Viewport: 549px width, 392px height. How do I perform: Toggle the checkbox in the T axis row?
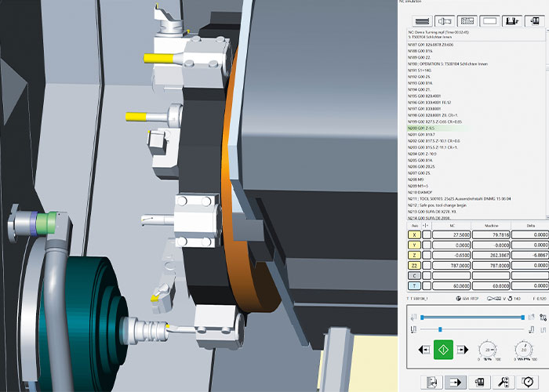click(x=427, y=285)
